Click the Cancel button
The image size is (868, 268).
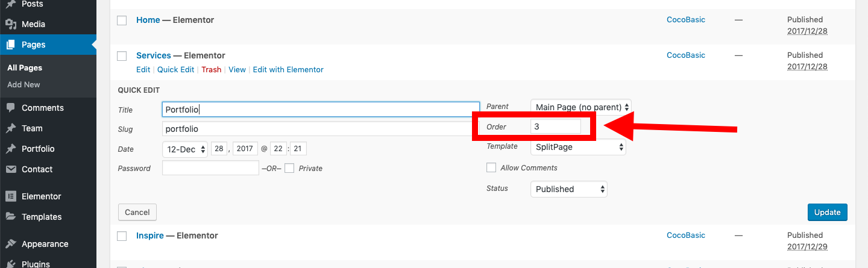[137, 212]
